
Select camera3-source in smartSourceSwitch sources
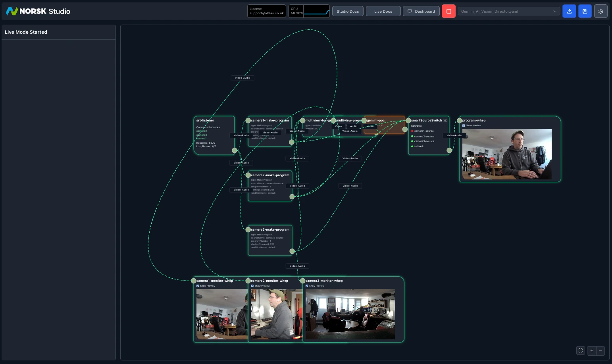point(424,141)
